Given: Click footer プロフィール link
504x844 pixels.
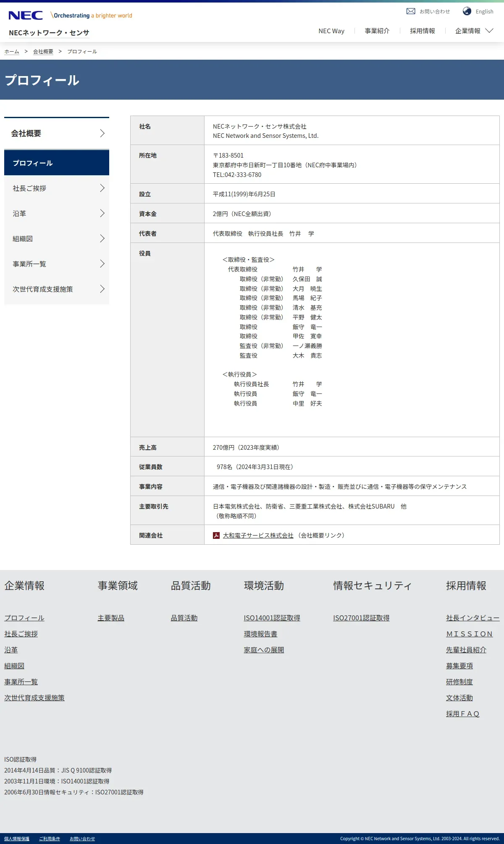Looking at the screenshot, I should (24, 617).
